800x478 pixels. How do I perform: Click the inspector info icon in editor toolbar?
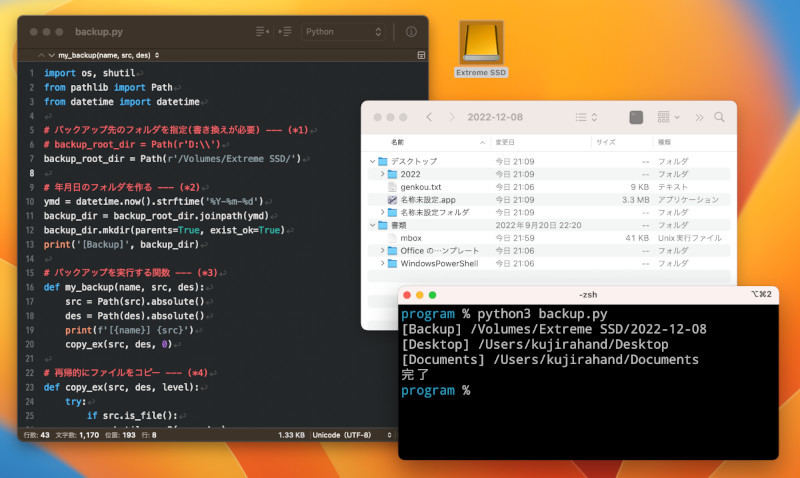click(411, 32)
